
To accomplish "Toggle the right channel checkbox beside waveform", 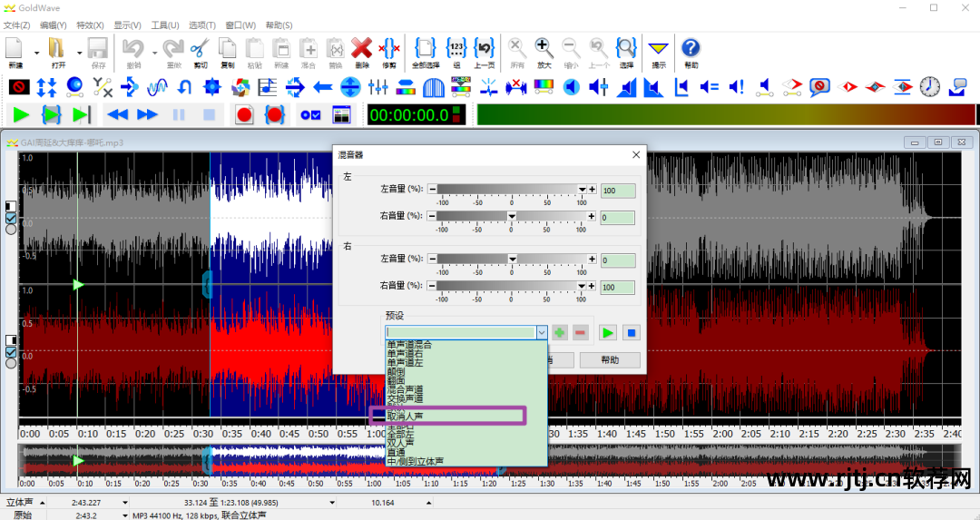I will pos(11,352).
